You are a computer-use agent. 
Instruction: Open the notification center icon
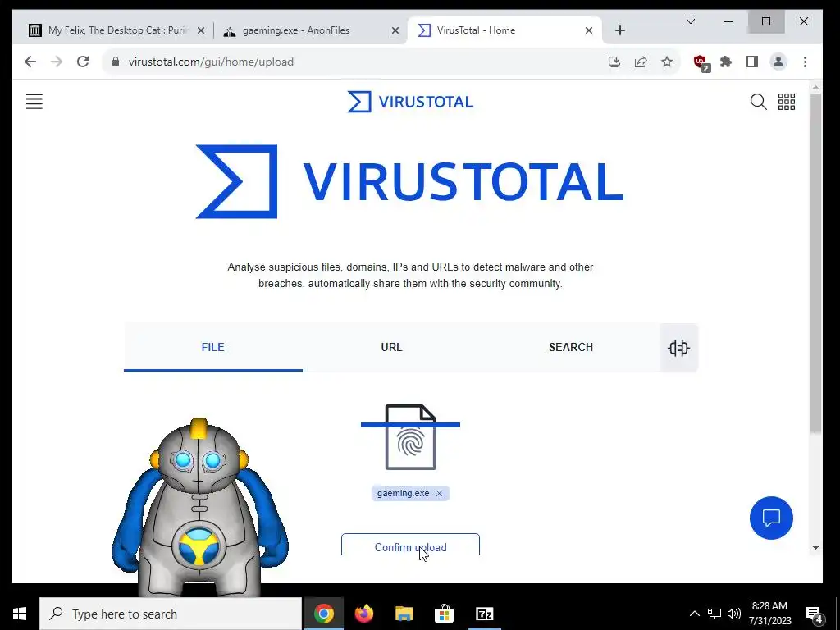[815, 614]
